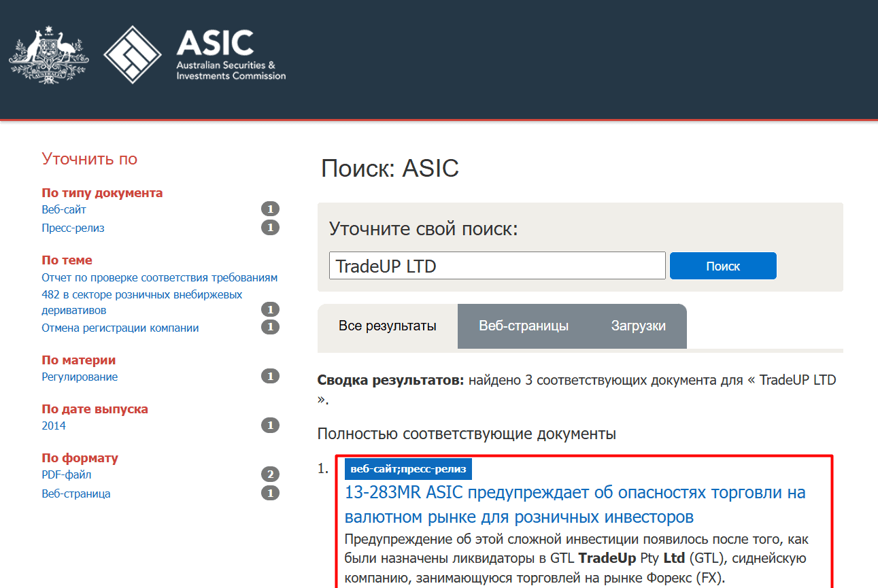
Task: Click the count badge next to 2014
Action: (270, 426)
